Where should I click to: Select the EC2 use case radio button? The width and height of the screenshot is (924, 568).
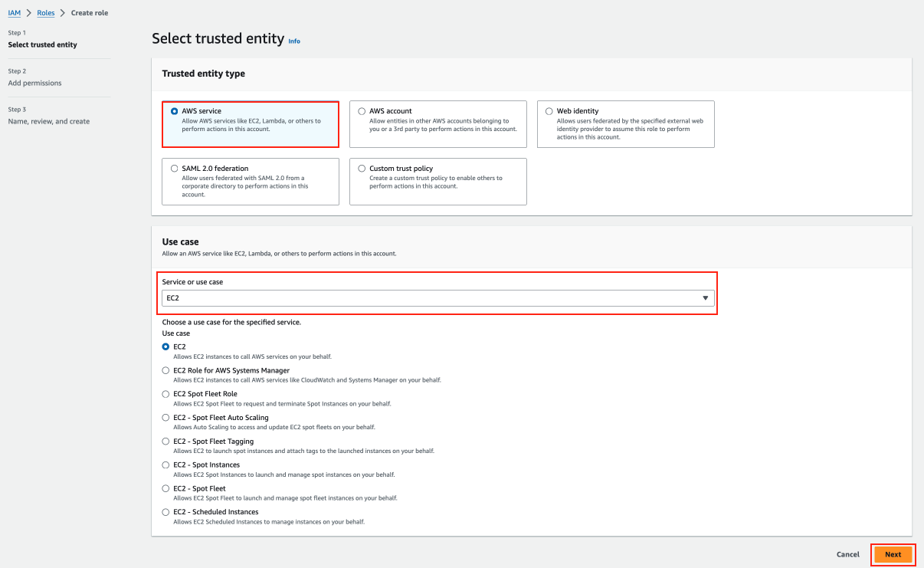(x=165, y=346)
